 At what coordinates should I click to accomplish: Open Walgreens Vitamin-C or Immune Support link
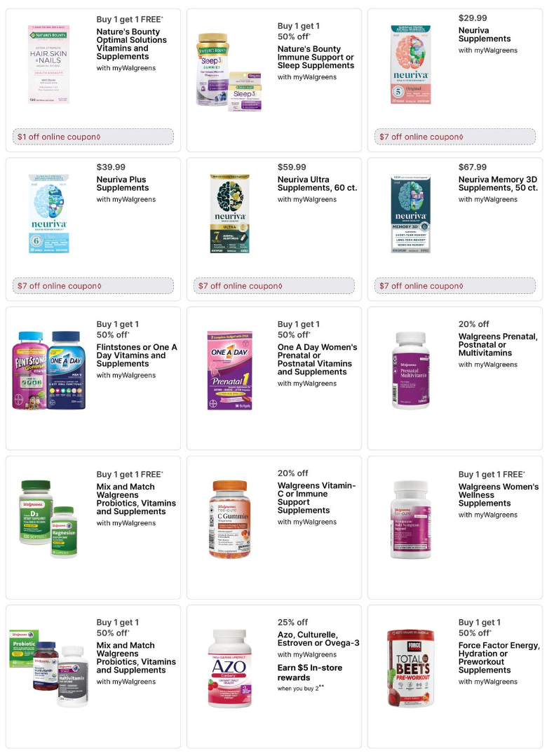[x=317, y=498]
